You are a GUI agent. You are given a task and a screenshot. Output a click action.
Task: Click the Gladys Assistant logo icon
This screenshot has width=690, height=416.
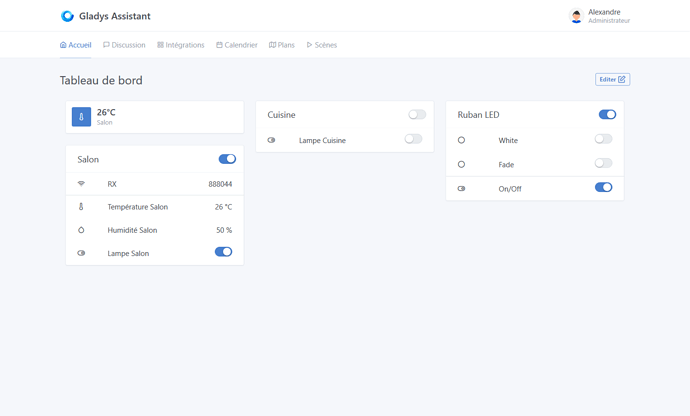pyautogui.click(x=67, y=16)
